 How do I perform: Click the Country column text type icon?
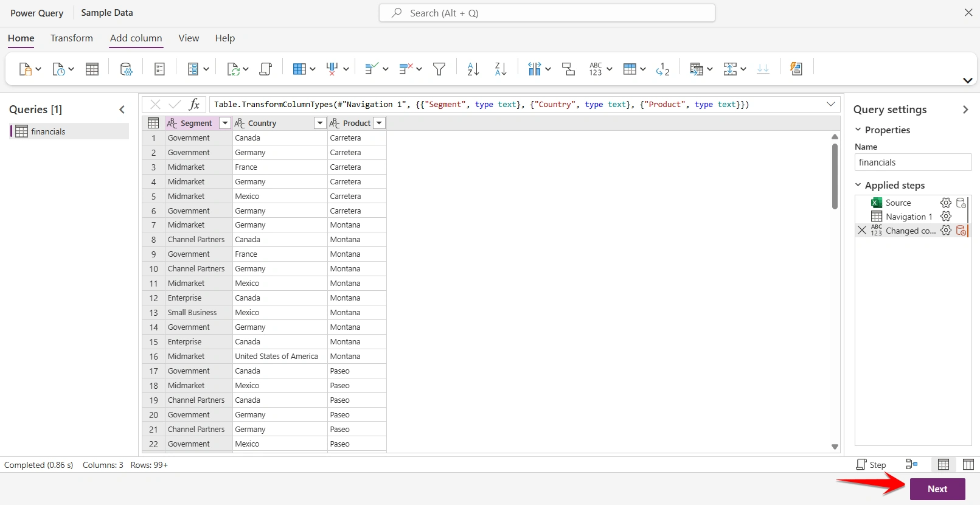click(x=240, y=123)
